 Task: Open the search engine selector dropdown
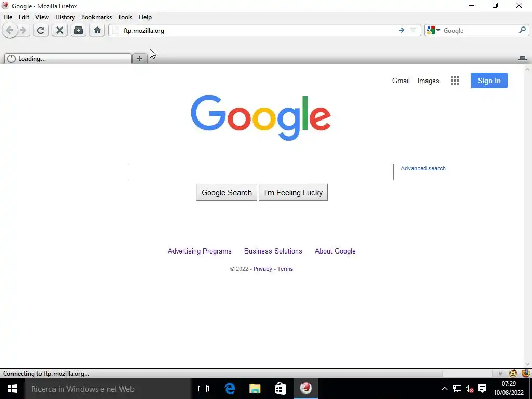pos(433,31)
